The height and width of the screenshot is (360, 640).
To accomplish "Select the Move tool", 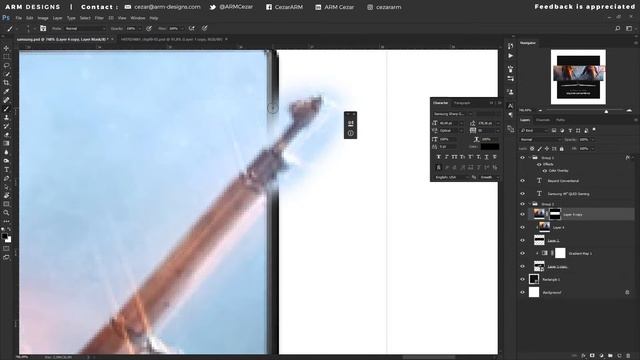I will pyautogui.click(x=6, y=48).
